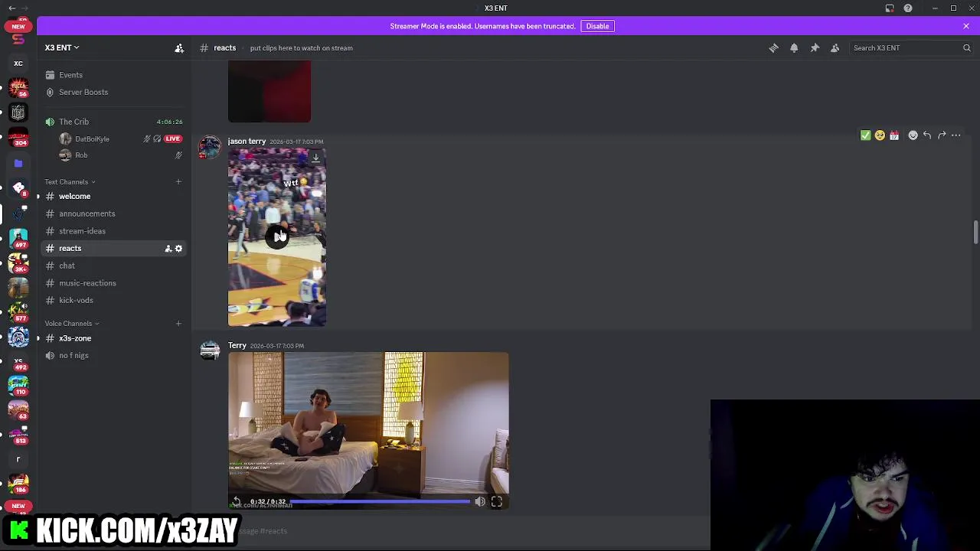Click the chat vertical scrollbar

point(975,233)
